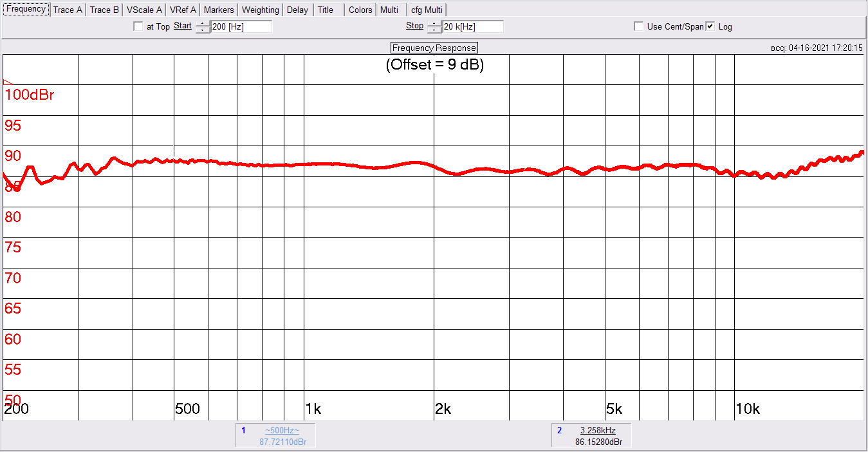Switch to the Colors tab

click(360, 10)
